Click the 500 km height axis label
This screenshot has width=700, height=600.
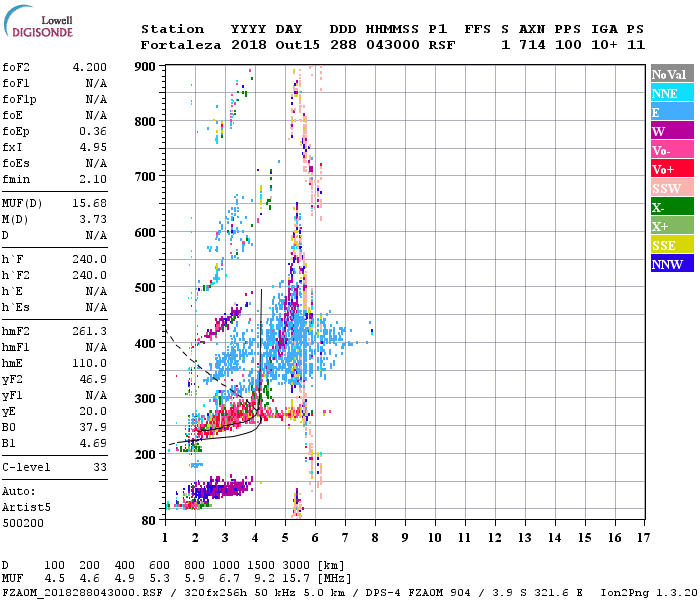click(x=145, y=288)
